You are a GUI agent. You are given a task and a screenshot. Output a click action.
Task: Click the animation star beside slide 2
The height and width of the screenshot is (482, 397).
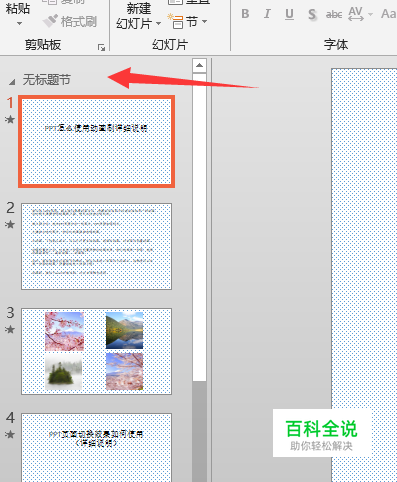tap(10, 224)
